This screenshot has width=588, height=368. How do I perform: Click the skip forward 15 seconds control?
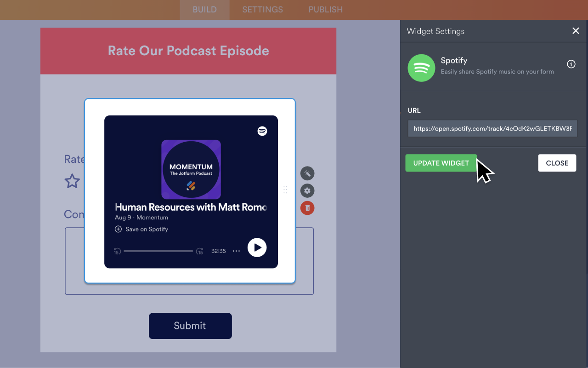(x=200, y=251)
